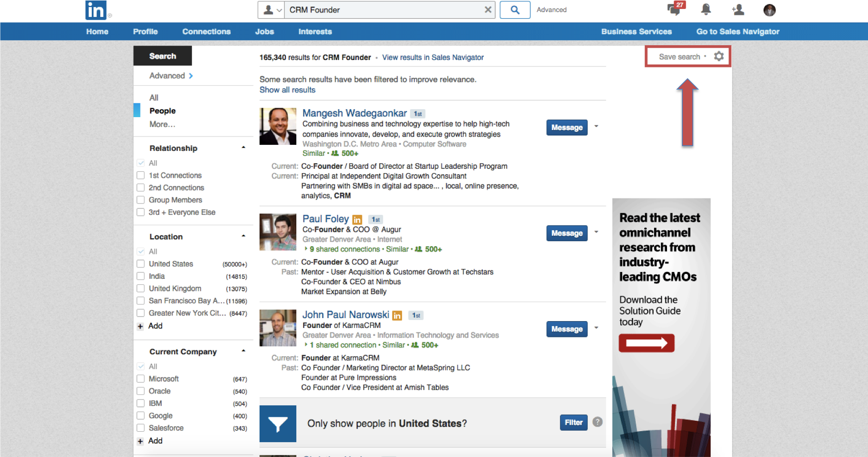Check the 1st Connections checkbox

(x=141, y=175)
